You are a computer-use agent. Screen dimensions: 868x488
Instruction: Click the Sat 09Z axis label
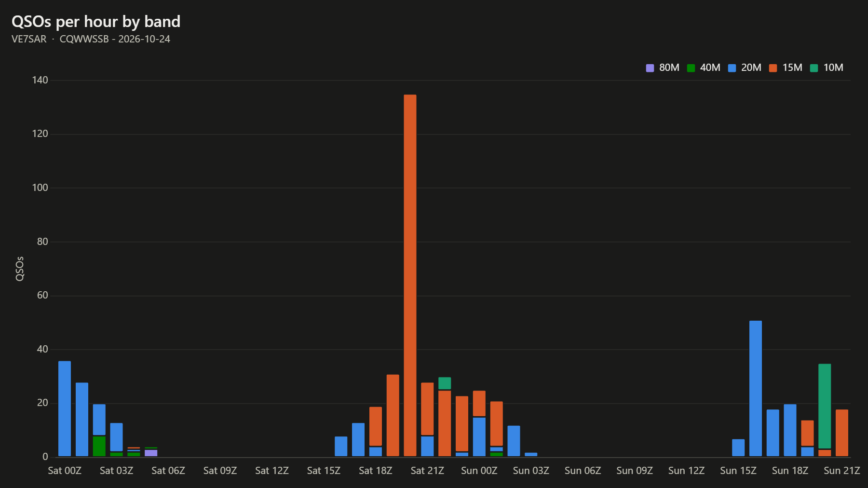point(220,471)
